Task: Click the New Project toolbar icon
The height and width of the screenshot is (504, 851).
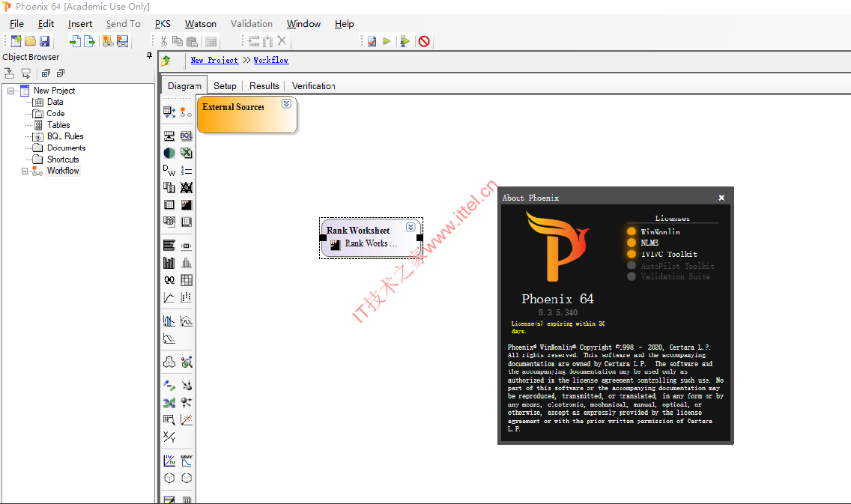Action: point(16,41)
